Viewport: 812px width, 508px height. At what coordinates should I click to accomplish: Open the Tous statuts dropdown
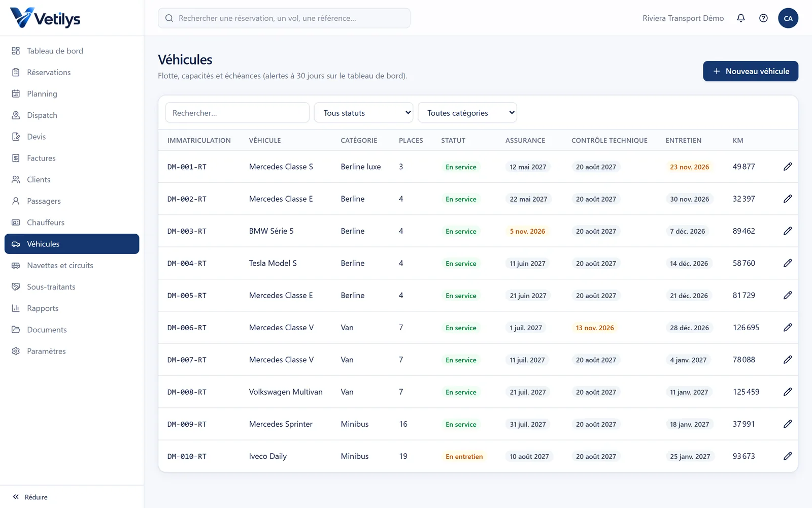click(363, 113)
